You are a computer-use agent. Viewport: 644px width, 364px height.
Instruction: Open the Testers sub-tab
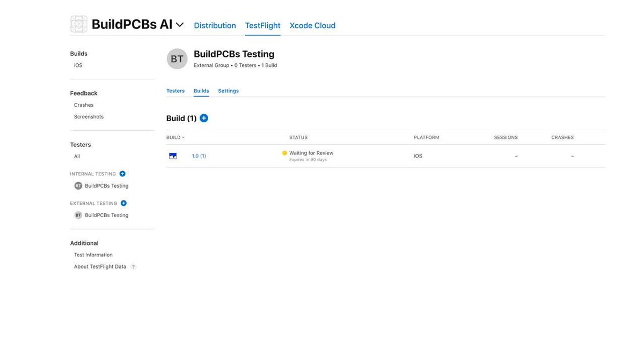pos(175,91)
